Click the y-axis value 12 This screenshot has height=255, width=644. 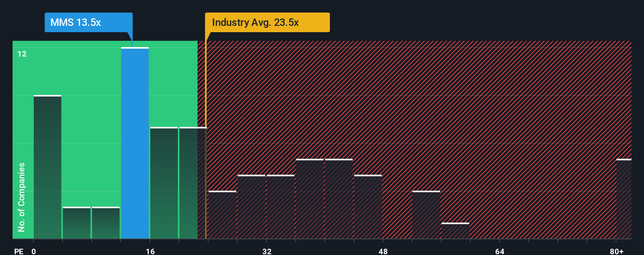point(22,54)
